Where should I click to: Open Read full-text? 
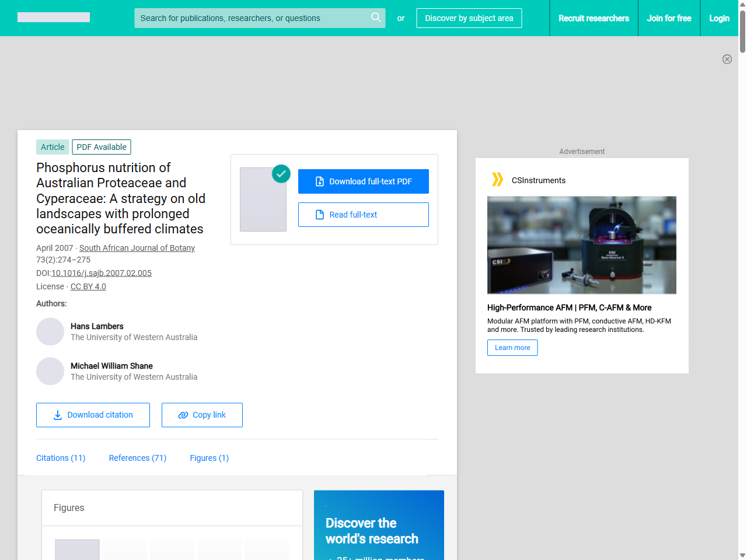[x=363, y=215]
